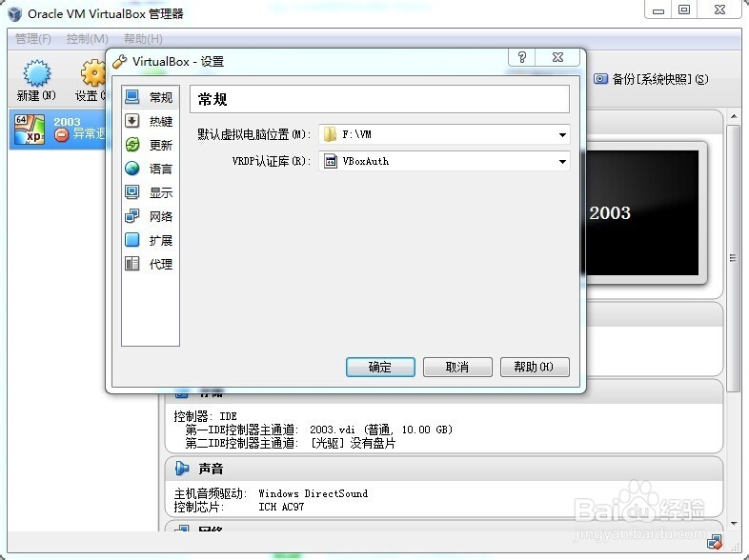
Task: Click the text Windows DirectSound
Action: [313, 493]
